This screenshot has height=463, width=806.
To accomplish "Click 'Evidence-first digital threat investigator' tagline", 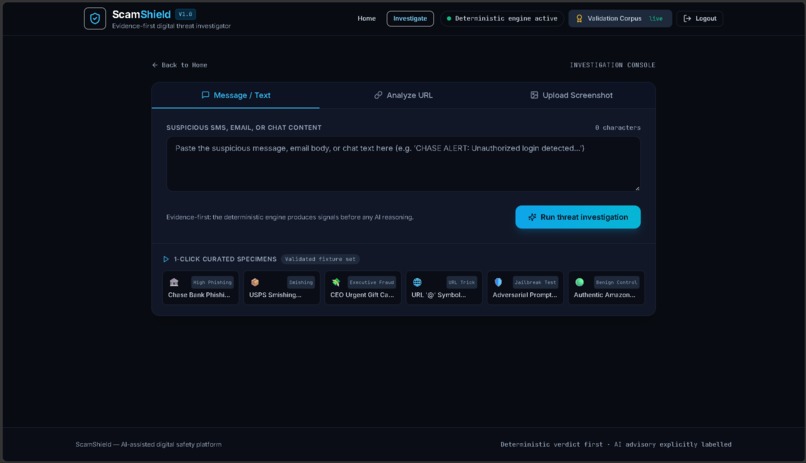I will (x=171, y=26).
